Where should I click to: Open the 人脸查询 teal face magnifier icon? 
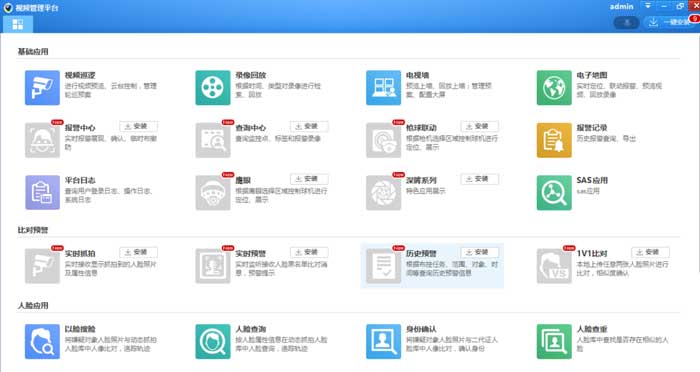[x=213, y=342]
